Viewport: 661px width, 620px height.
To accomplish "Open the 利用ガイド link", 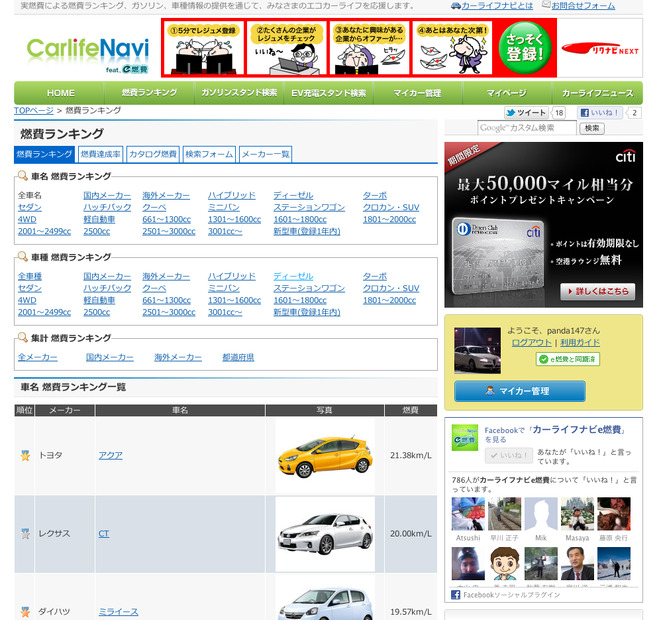I will click(580, 343).
